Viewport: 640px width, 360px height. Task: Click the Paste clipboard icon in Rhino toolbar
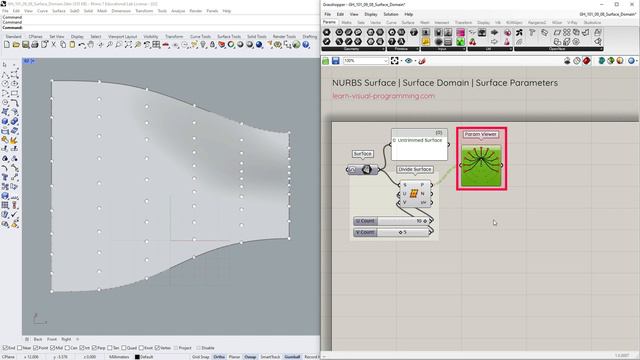pos(72,44)
